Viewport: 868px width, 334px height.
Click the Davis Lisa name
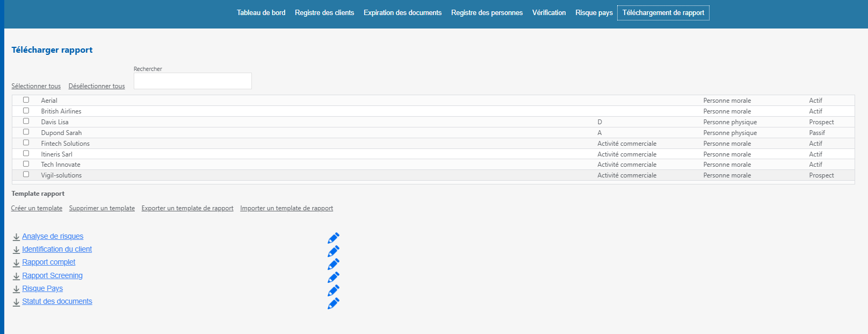click(55, 122)
